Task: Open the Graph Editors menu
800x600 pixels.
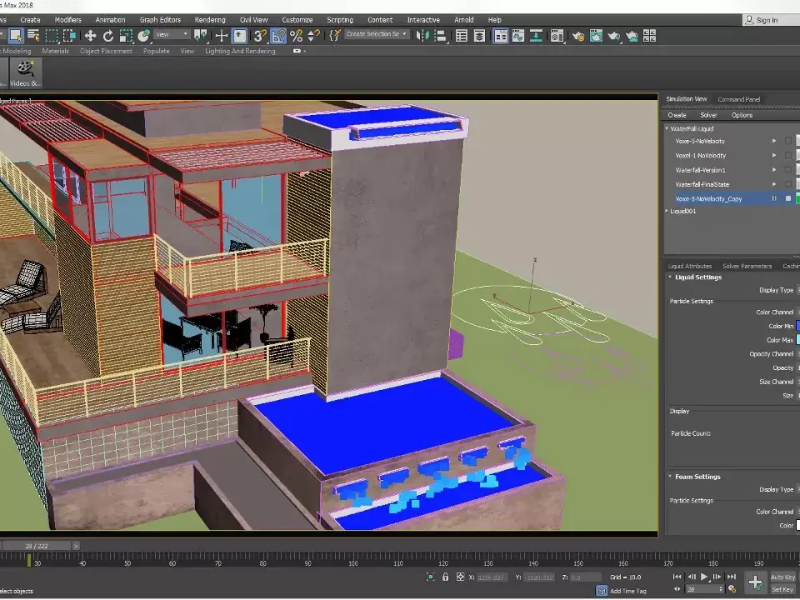Action: (x=160, y=19)
